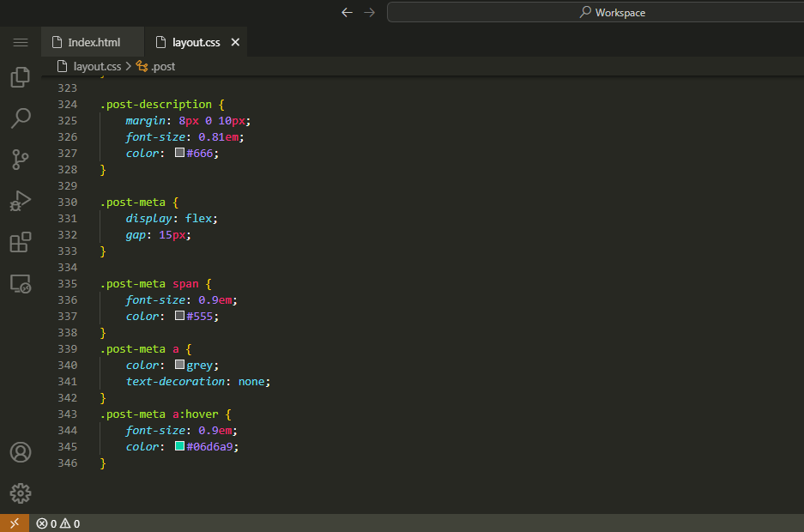The width and height of the screenshot is (804, 532).
Task: Open color picker for grey swatch
Action: tap(179, 365)
